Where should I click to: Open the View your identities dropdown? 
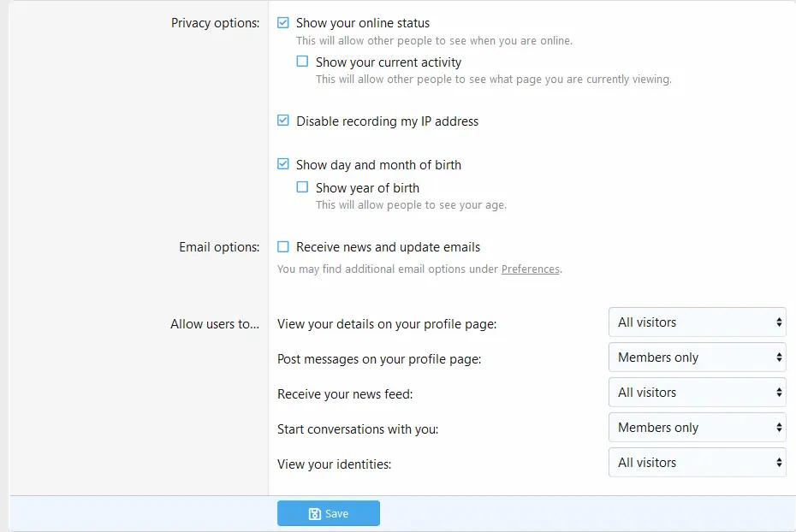[x=697, y=463]
